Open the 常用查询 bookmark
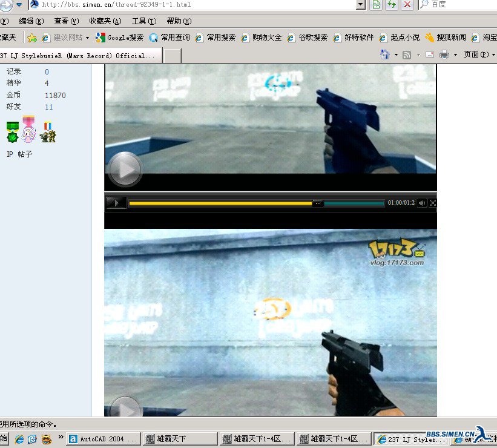Image resolution: width=497 pixels, height=448 pixels. (170, 38)
